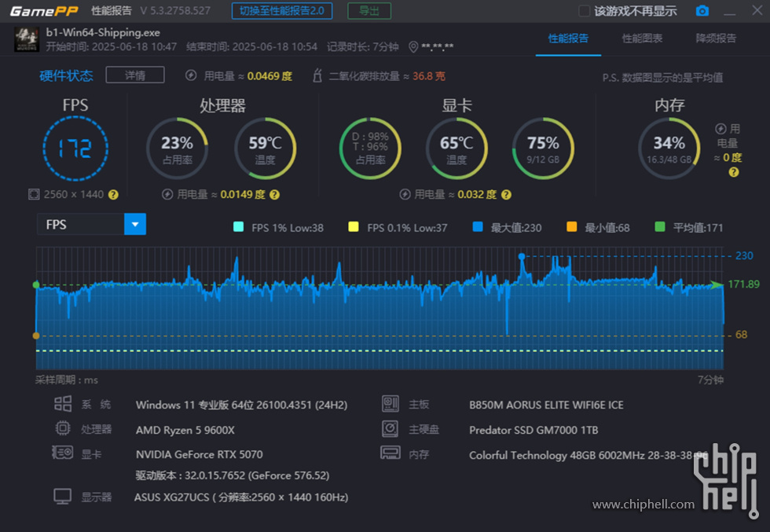
Task: Click the help icon beside CPU 用电量 0.0149 度
Action: 275,195
